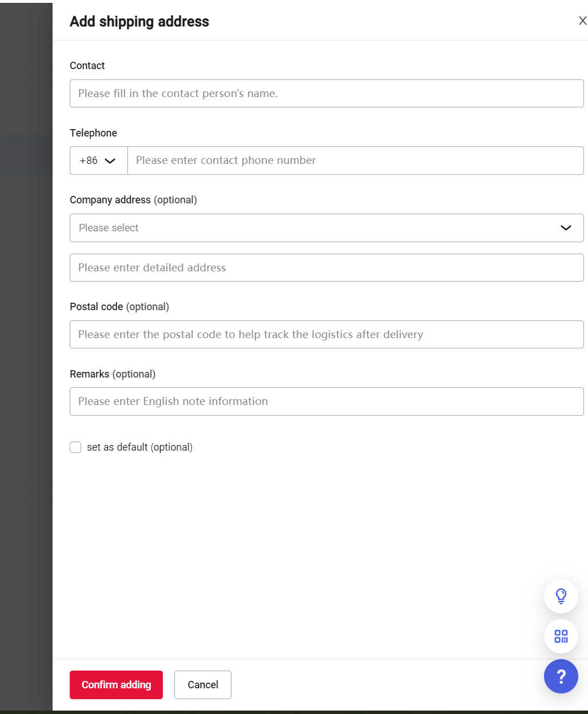Select the Add shipping address title
This screenshot has height=714, width=588.
(x=139, y=21)
